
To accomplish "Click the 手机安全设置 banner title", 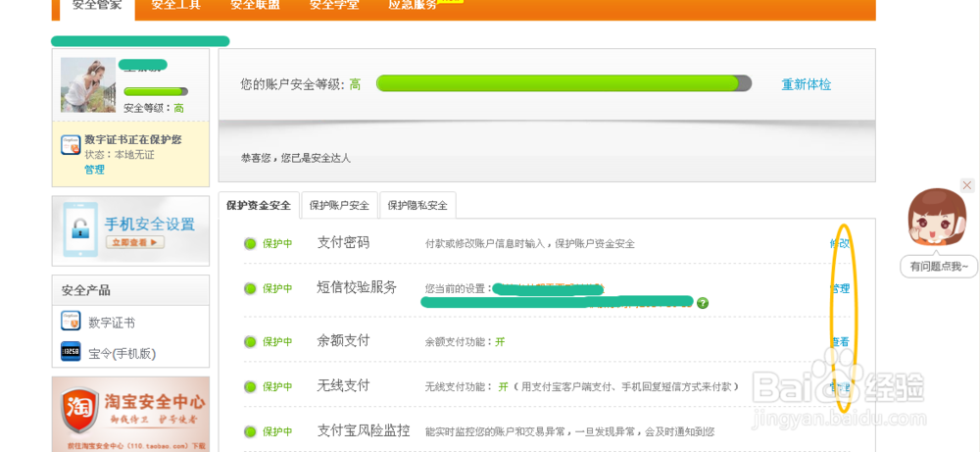I will [x=150, y=224].
